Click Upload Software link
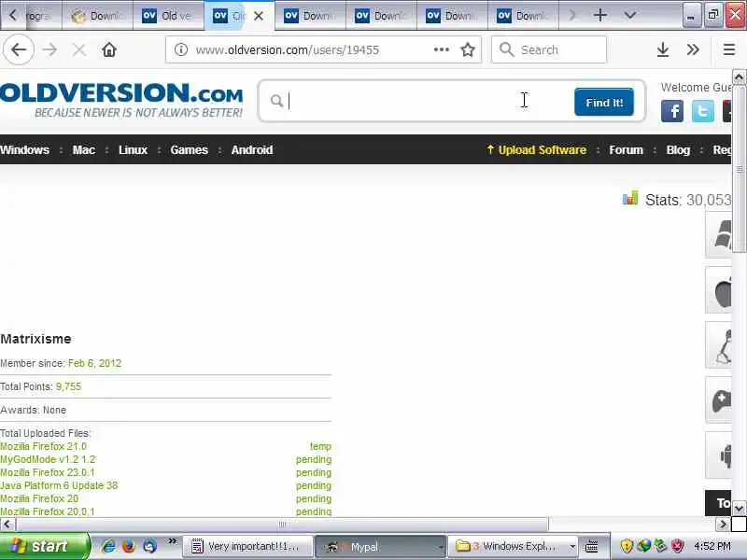 coord(537,150)
